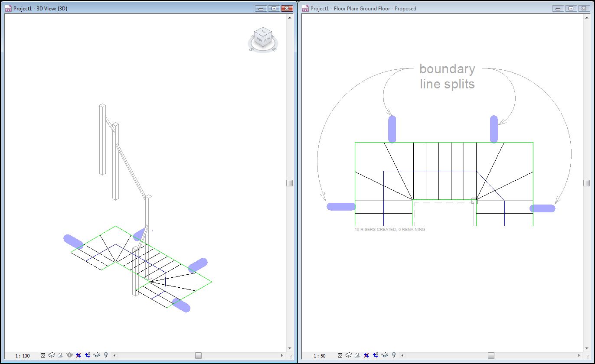Toggle Crop View icon in Floor Plan
This screenshot has height=364, width=595.
(367, 355)
